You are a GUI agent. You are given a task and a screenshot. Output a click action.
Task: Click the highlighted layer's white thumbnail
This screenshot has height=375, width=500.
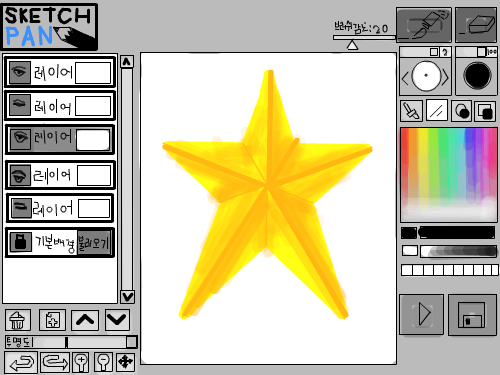coord(93,140)
